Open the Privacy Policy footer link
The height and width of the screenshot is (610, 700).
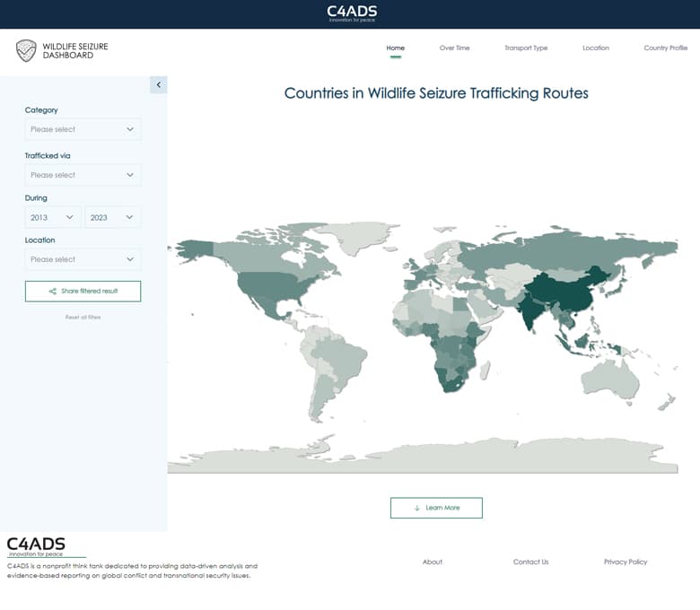[x=625, y=562]
